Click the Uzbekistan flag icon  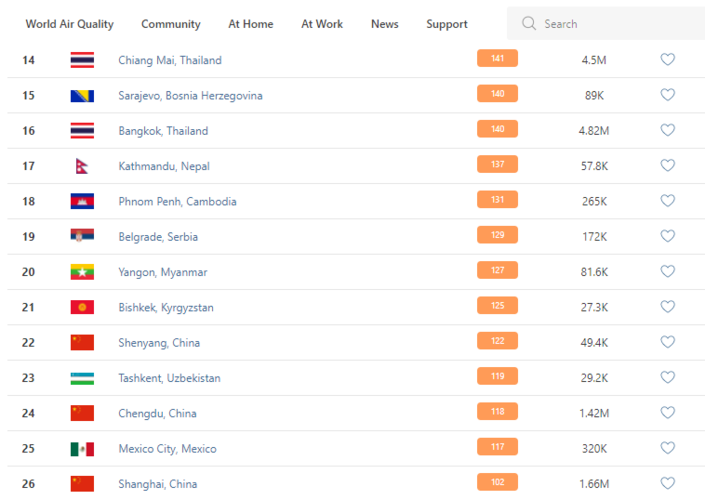coord(82,378)
